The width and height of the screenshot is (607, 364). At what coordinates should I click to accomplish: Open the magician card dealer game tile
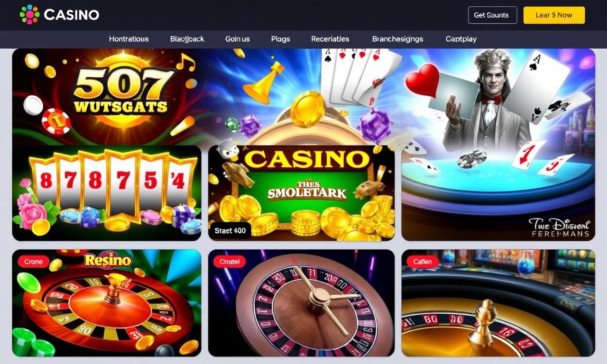[498, 145]
